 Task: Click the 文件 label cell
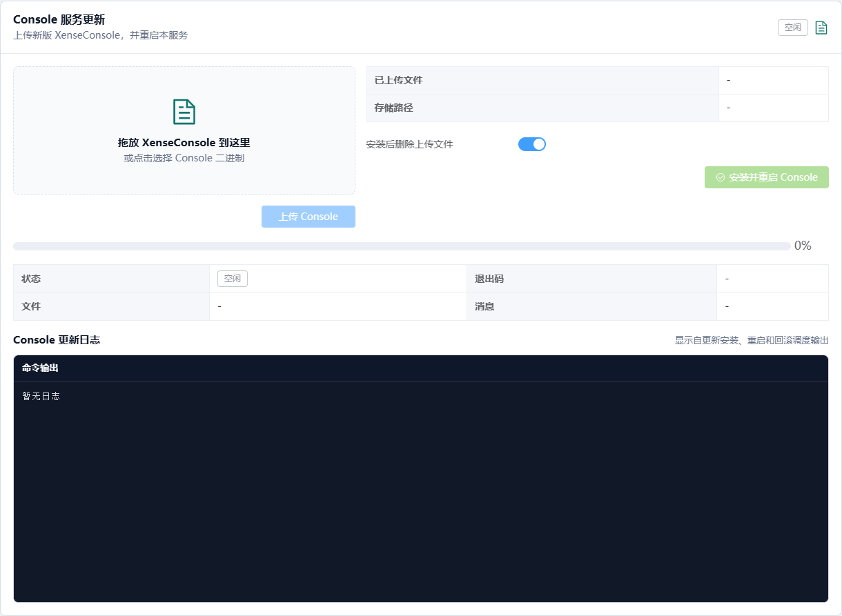[x=111, y=306]
